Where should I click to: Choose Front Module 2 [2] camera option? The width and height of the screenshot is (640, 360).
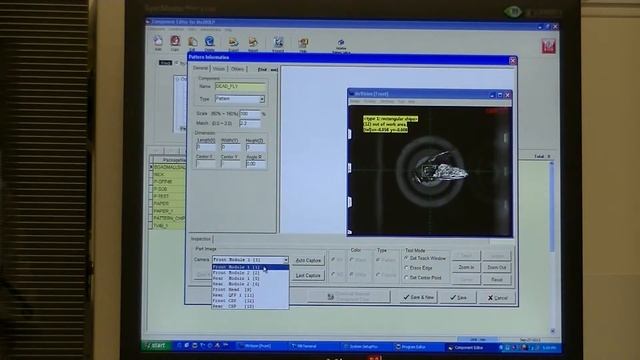pyautogui.click(x=250, y=273)
